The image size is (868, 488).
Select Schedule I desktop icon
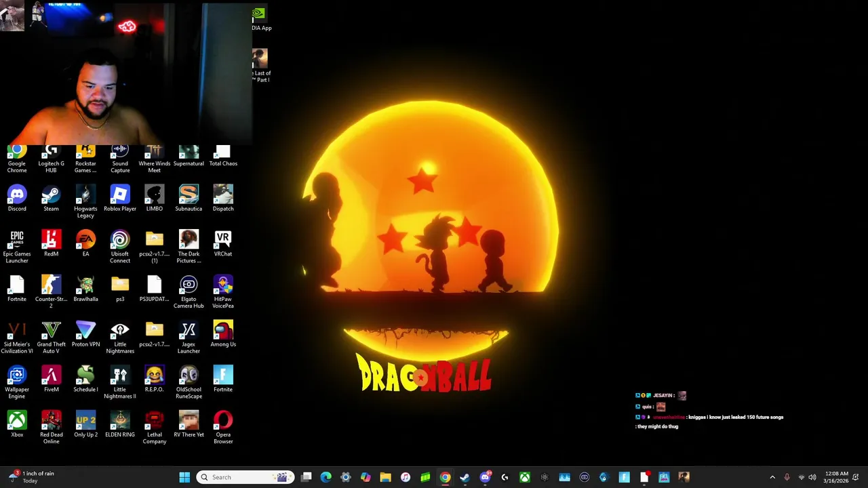point(85,379)
